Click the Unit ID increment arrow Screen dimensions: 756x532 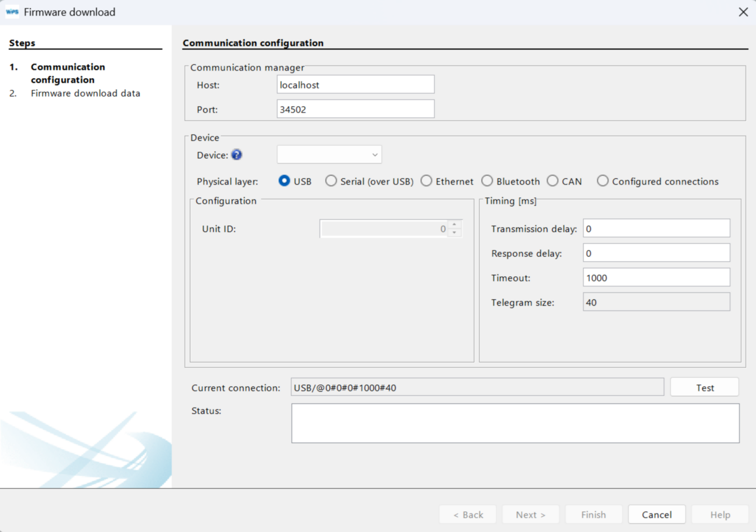click(x=455, y=225)
